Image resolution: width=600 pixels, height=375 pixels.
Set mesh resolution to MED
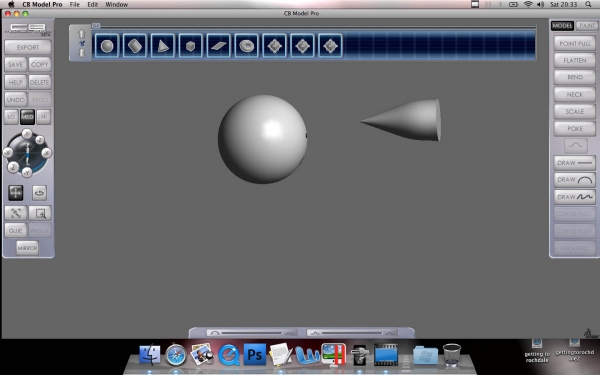pos(28,117)
